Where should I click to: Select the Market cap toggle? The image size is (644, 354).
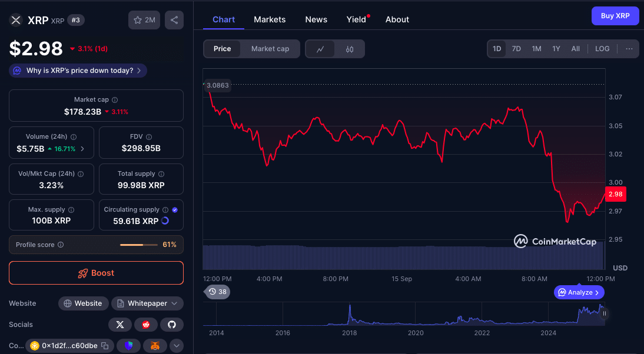point(270,49)
